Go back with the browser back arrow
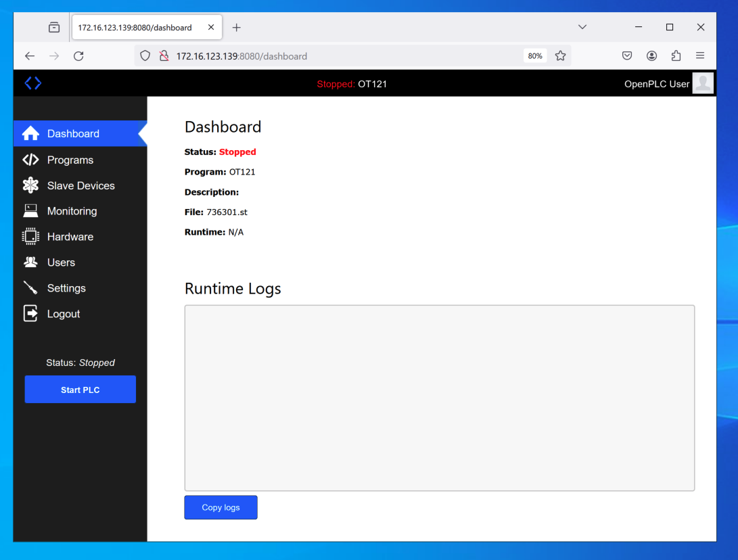This screenshot has height=560, width=738. (x=30, y=56)
